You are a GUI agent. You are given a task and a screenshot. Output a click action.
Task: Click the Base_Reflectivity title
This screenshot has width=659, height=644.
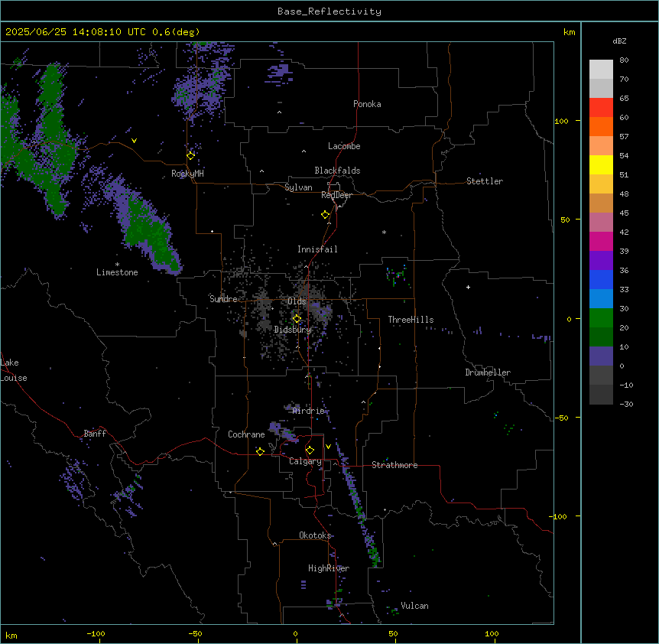tap(329, 11)
